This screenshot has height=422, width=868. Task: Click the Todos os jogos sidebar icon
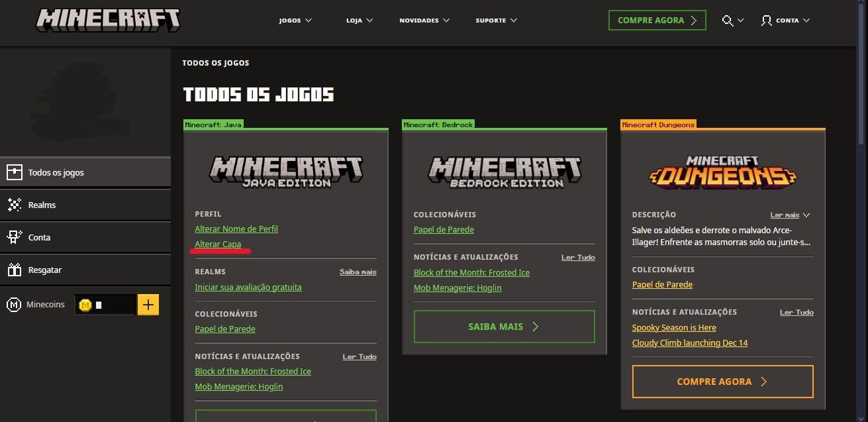coord(15,172)
